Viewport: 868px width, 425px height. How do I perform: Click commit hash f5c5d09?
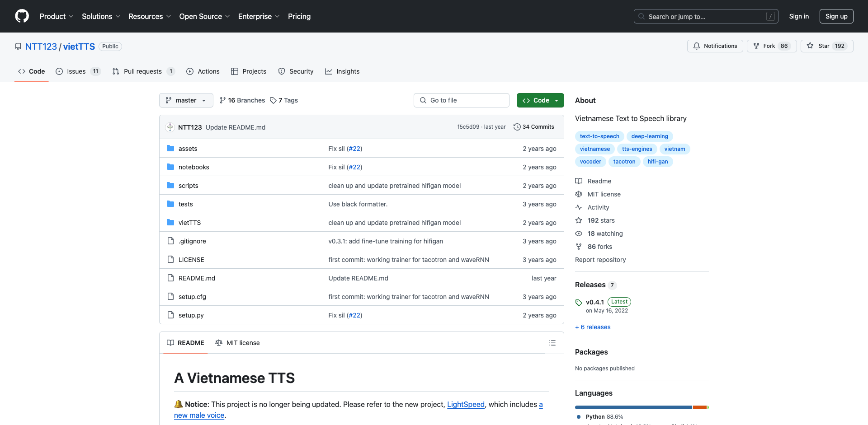[x=468, y=127]
